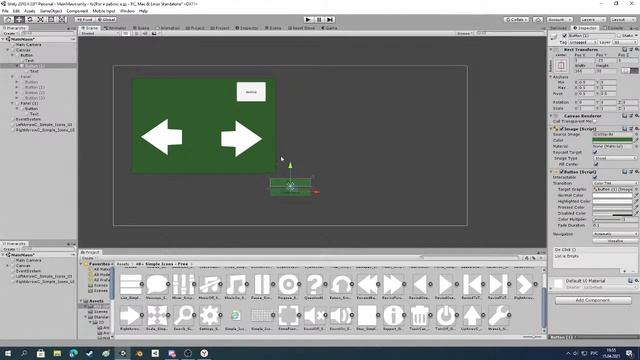The image size is (640, 360).
Task: Open the Navigation dropdown
Action: coord(615,234)
